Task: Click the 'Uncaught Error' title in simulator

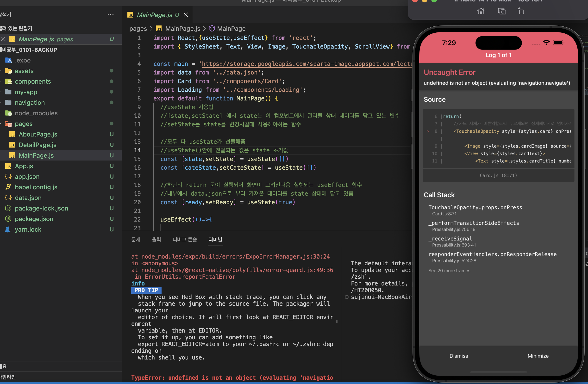Action: coord(449,72)
